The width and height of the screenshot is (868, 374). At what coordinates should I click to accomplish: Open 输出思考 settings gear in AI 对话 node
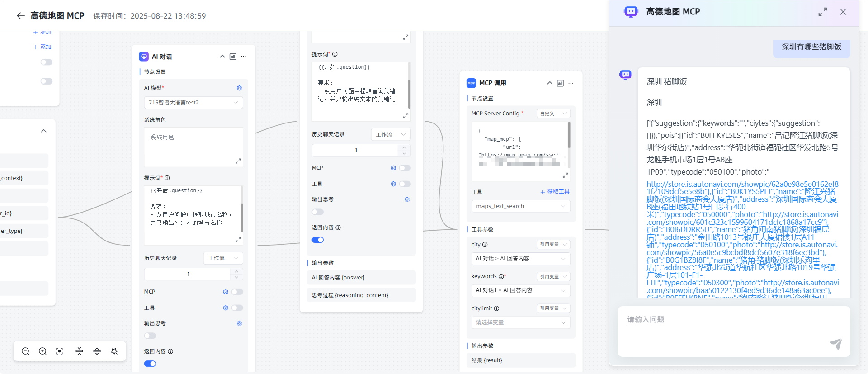click(x=239, y=323)
